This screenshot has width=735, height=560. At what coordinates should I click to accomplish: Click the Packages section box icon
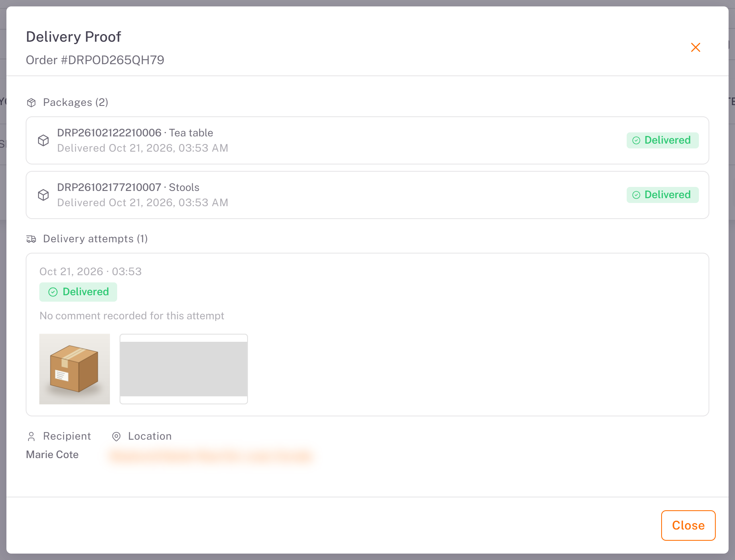(31, 103)
